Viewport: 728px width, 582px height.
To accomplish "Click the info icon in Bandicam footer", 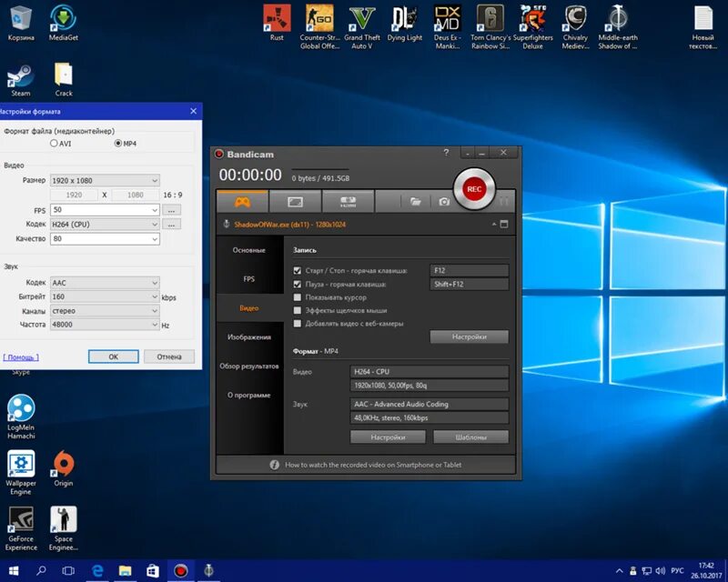I will [275, 465].
